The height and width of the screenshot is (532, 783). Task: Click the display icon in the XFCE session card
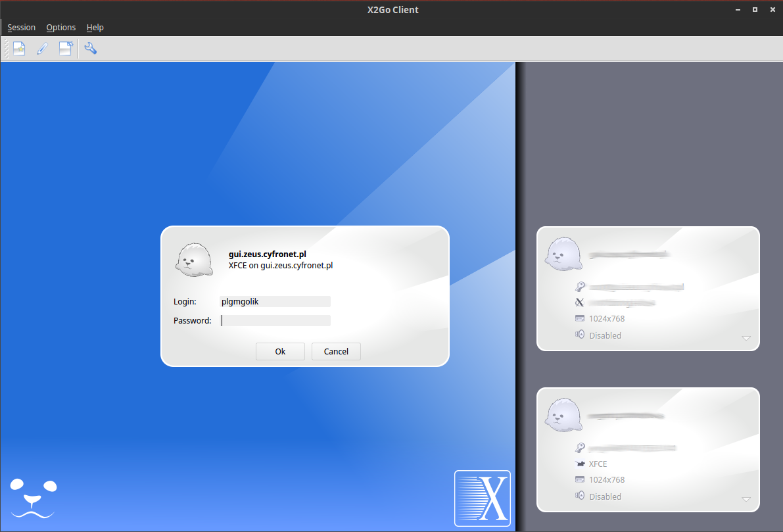tap(580, 479)
